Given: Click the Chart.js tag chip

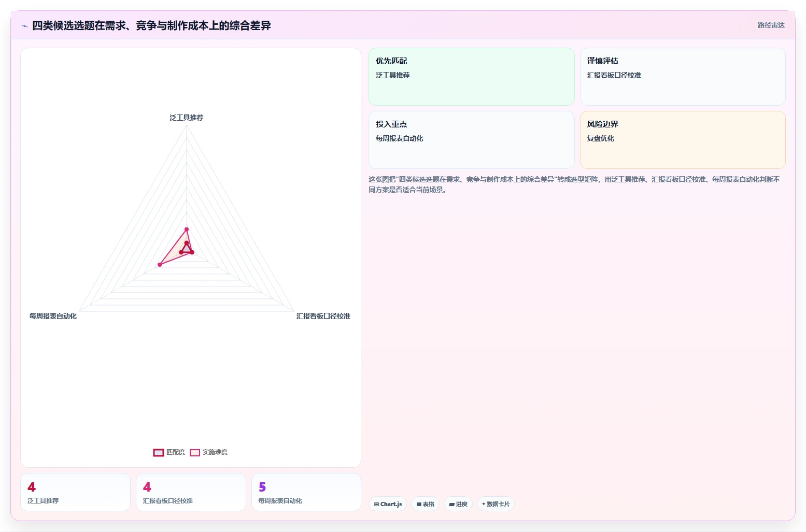Looking at the screenshot, I should tap(388, 504).
